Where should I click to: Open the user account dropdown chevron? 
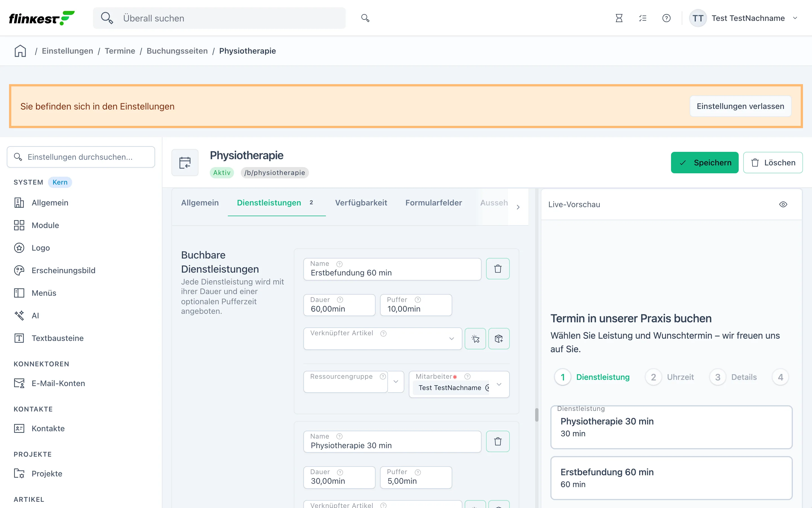[x=795, y=18]
